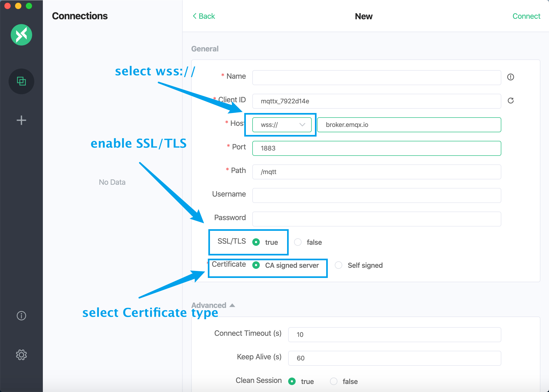549x392 pixels.
Task: Regenerate the Client ID with the refresh icon
Action: coord(511,101)
